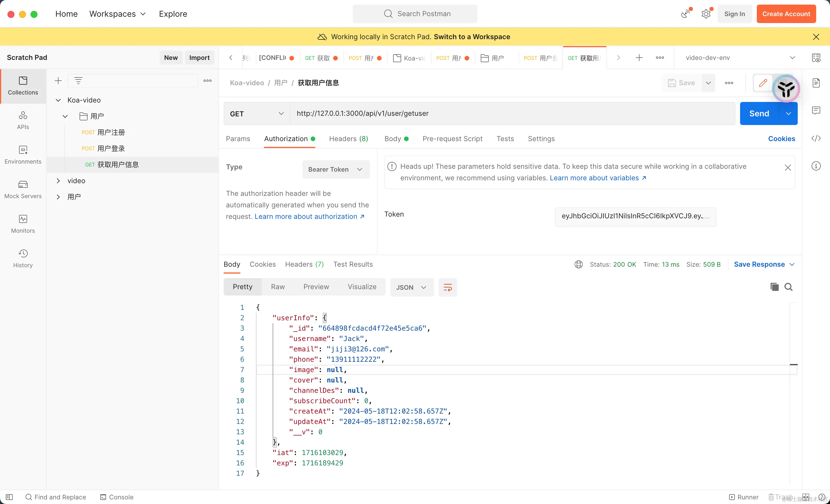Copy the response body to clipboard
The image size is (830, 504).
pyautogui.click(x=774, y=287)
